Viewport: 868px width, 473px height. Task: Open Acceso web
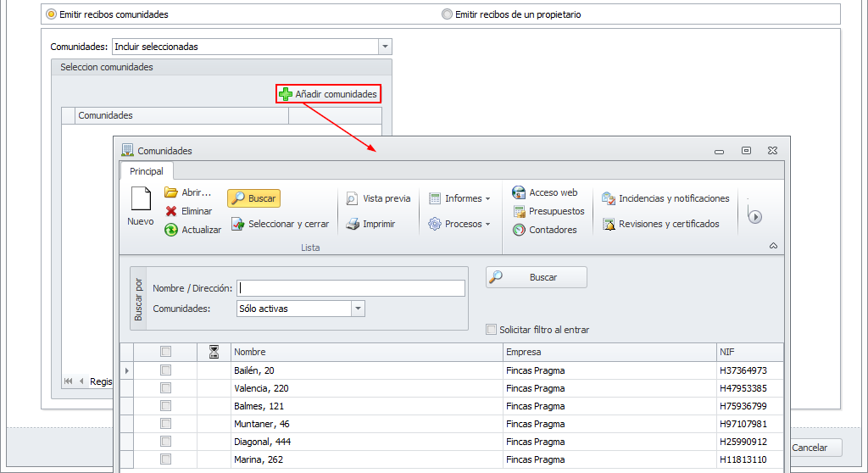coord(545,192)
